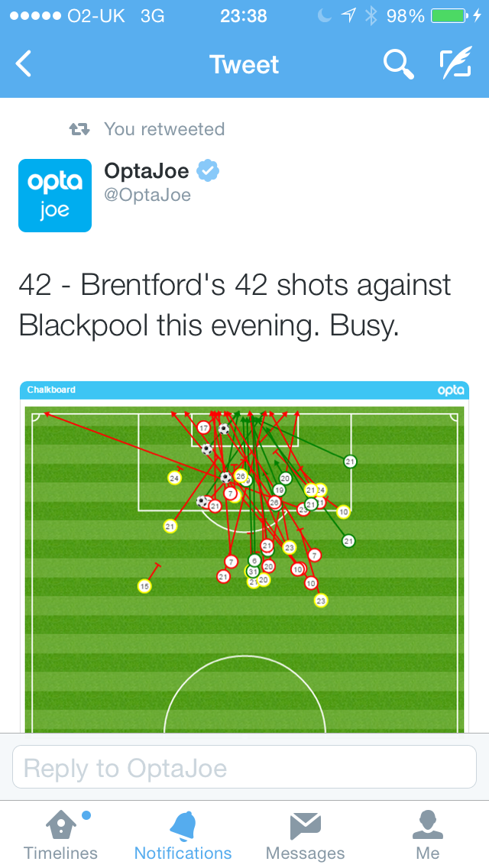Viewport: 489px width, 868px height.
Task: Tap the "Tweet" header title
Action: [x=244, y=65]
